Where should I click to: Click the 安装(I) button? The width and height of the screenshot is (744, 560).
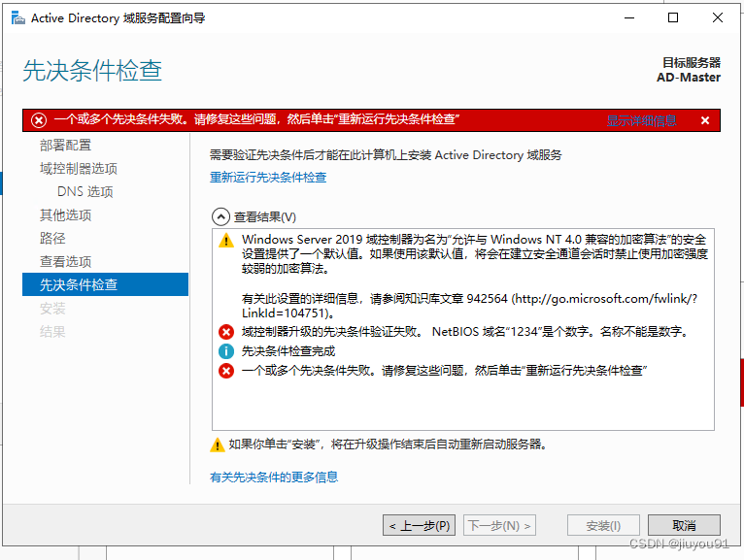(x=603, y=525)
